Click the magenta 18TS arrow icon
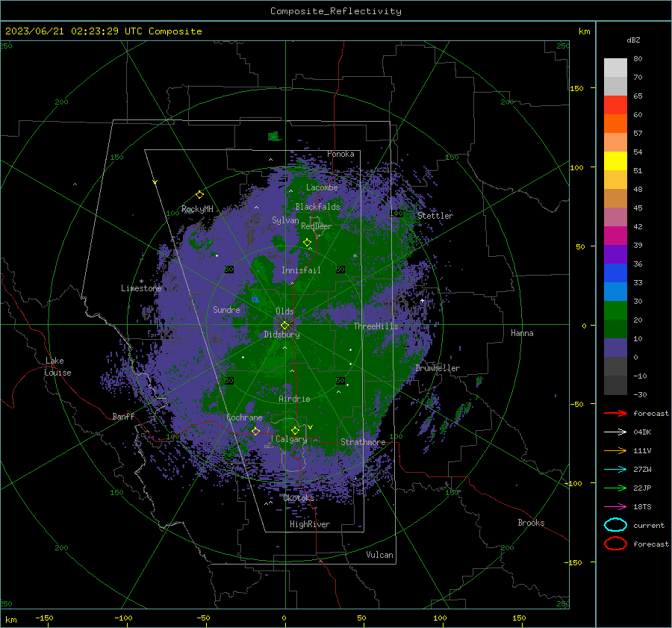This screenshot has width=672, height=628. pyautogui.click(x=615, y=507)
